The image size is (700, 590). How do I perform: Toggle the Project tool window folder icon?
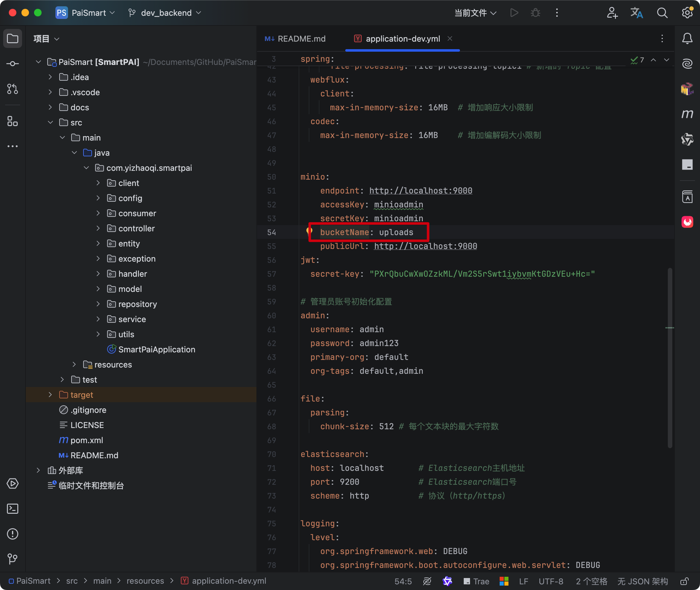pyautogui.click(x=12, y=38)
